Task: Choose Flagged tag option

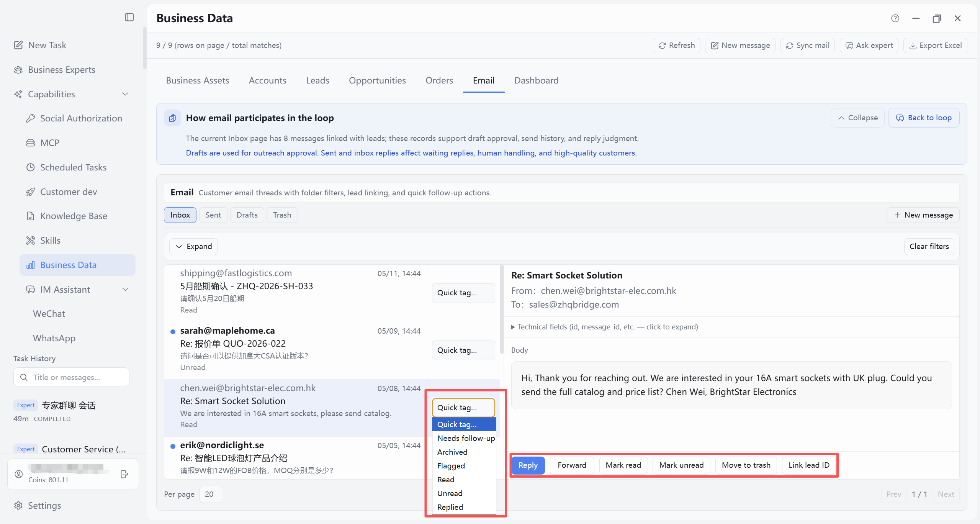Action: [x=464, y=466]
